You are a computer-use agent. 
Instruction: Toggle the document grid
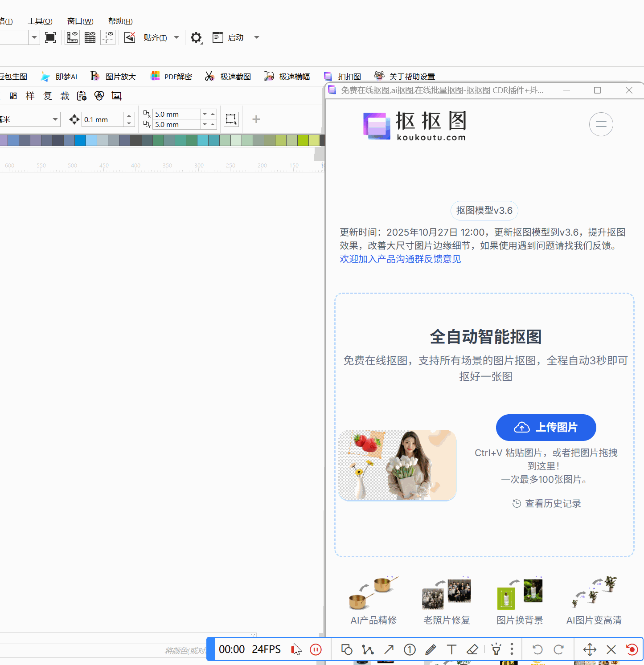coord(90,37)
